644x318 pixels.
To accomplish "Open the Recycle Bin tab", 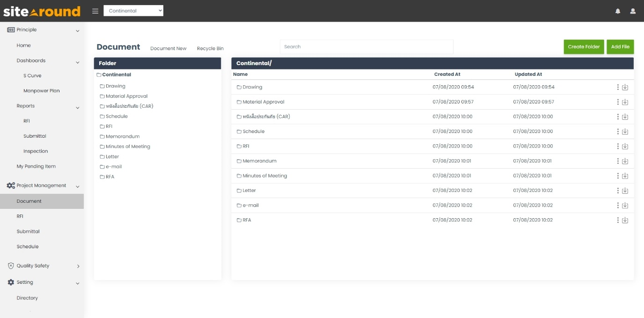I will (210, 48).
